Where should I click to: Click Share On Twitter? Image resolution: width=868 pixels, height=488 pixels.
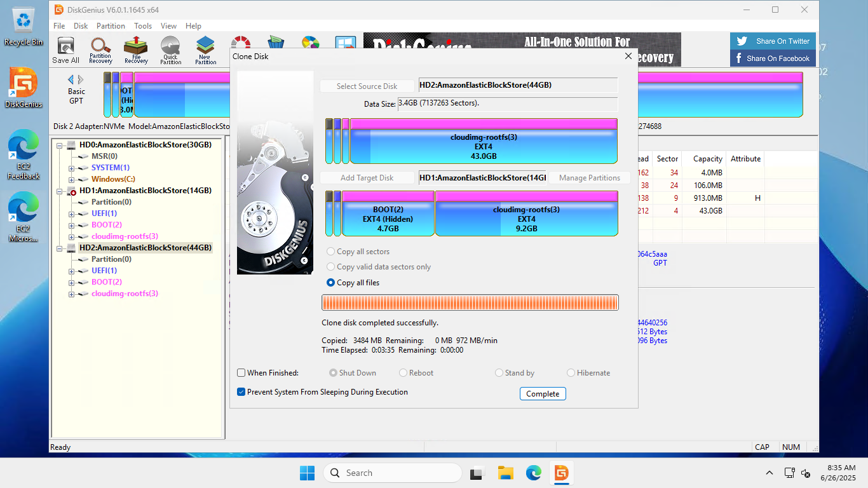coord(773,41)
